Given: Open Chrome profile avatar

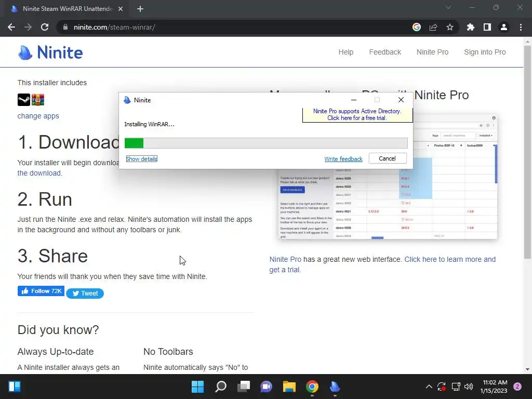Looking at the screenshot, I should tap(504, 27).
